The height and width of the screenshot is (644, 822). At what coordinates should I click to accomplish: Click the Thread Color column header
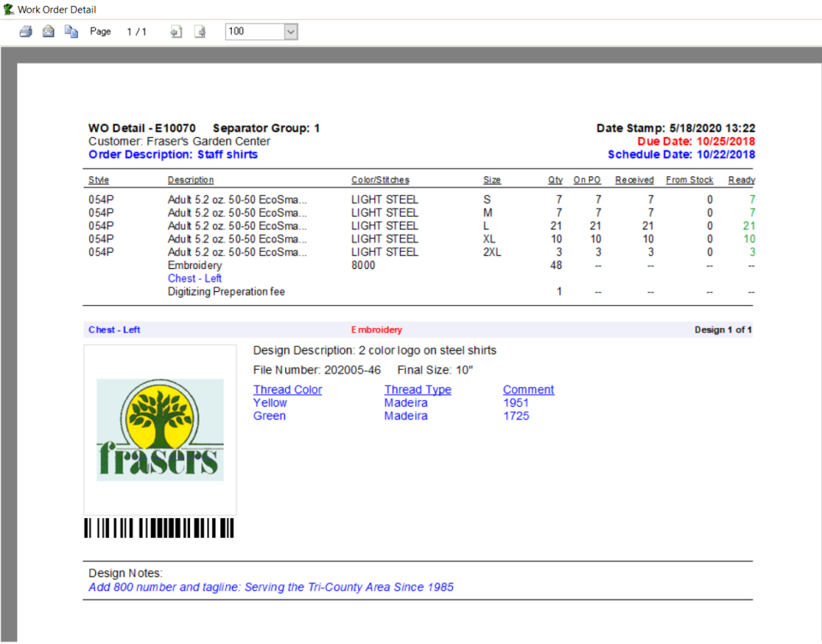tap(288, 389)
